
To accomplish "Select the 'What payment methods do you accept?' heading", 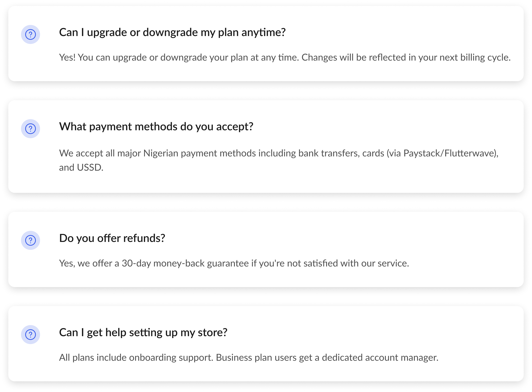I will click(x=156, y=127).
